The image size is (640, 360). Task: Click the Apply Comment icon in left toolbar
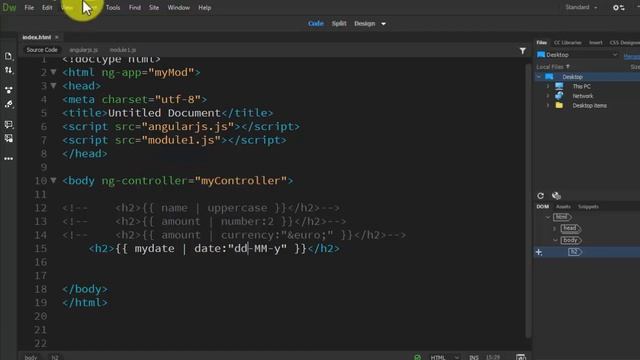click(9, 124)
